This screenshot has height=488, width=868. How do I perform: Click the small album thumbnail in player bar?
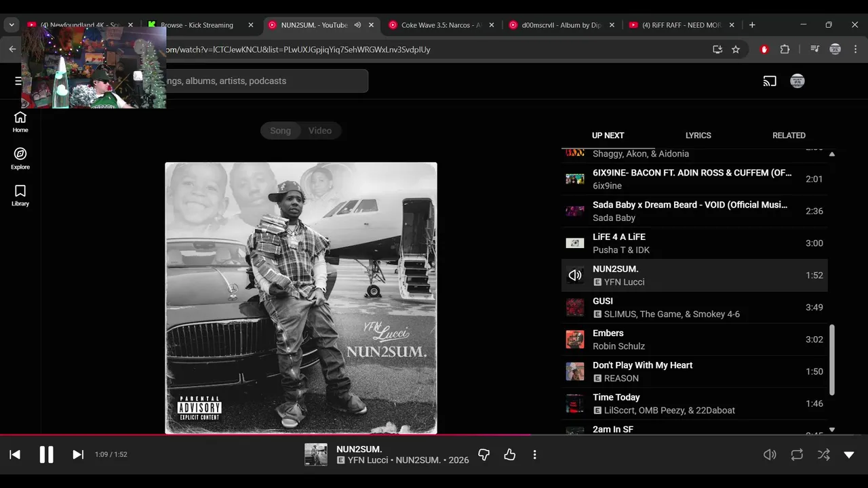(x=316, y=455)
